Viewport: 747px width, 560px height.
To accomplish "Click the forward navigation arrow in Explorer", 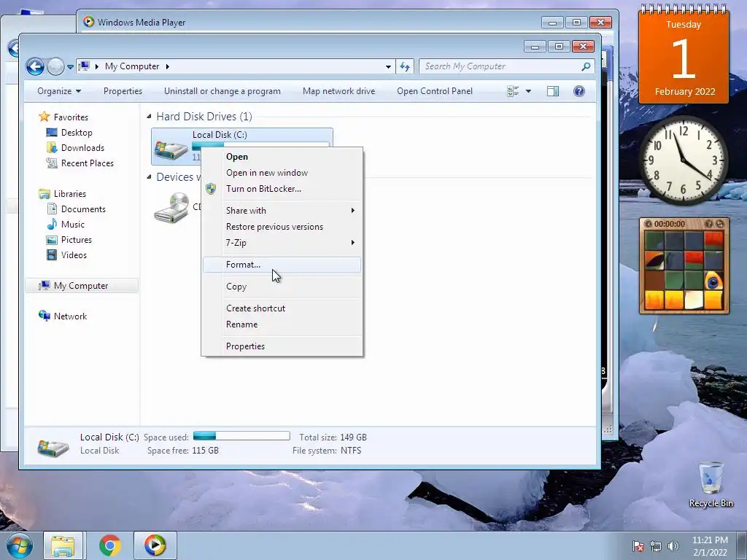I will click(x=55, y=66).
